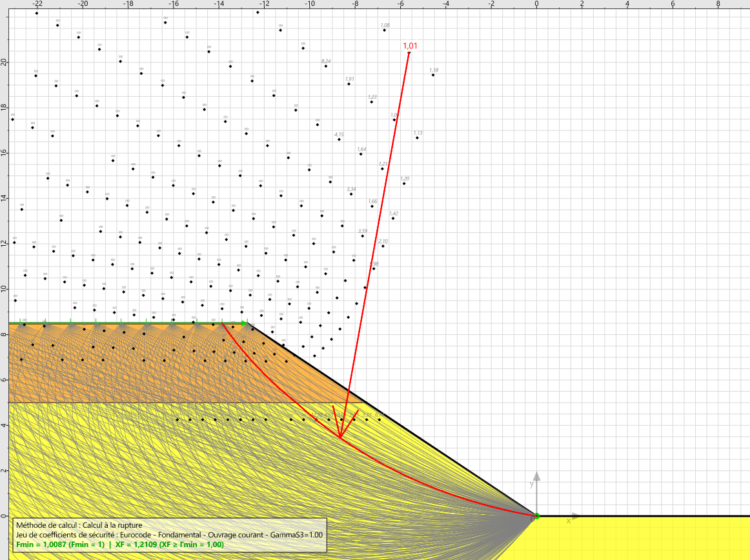Select the circle center labeled 1,66

[x=372, y=206]
